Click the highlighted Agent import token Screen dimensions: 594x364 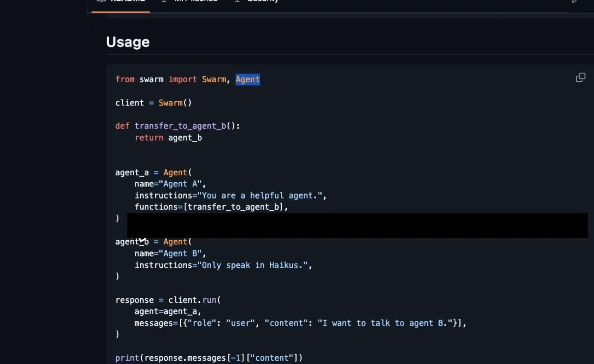pyautogui.click(x=247, y=79)
